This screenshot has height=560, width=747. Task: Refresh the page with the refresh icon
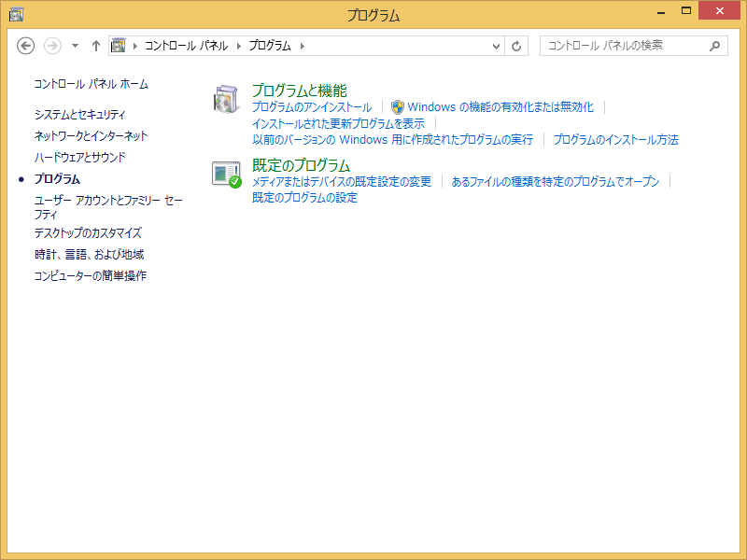point(516,46)
